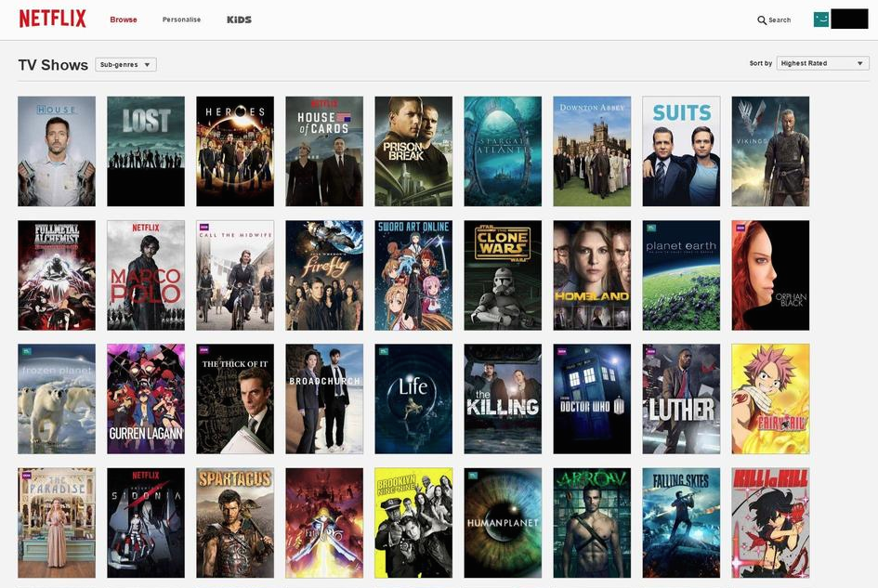This screenshot has height=588, width=878.
Task: Select the Life poster
Action: [x=413, y=399]
